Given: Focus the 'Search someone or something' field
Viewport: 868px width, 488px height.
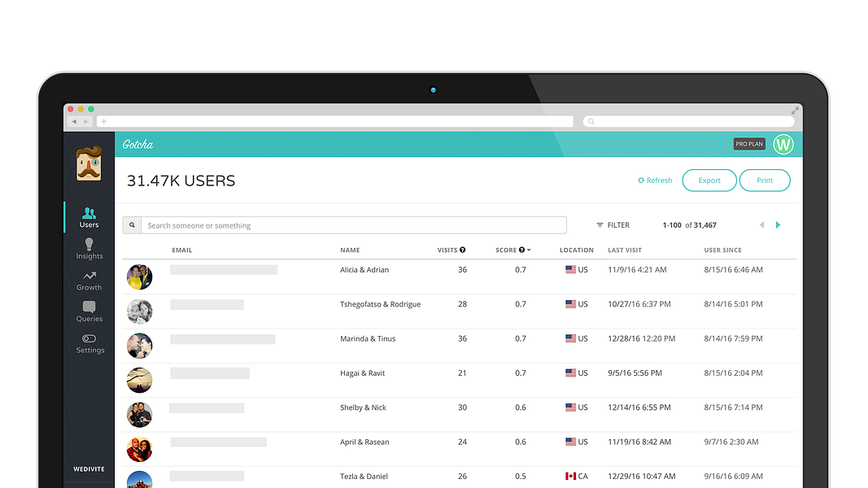Looking at the screenshot, I should tap(354, 225).
